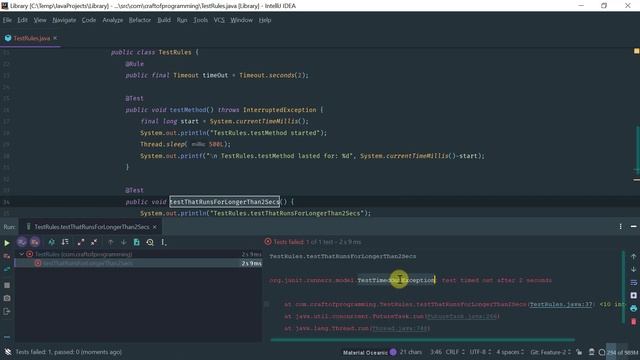Close the TestRules run tab
The height and width of the screenshot is (360, 640).
click(155, 227)
